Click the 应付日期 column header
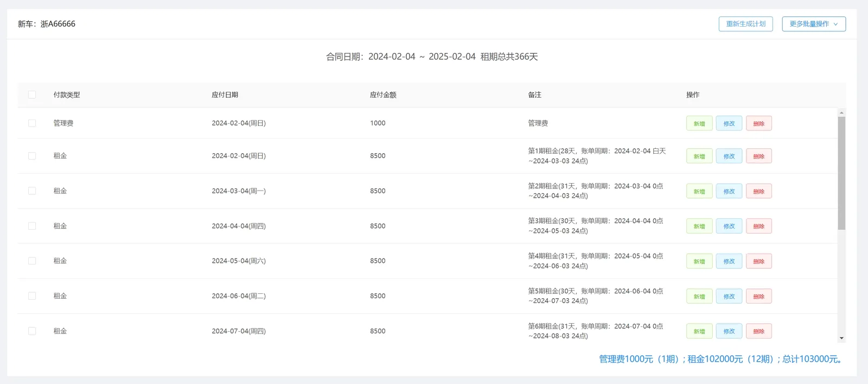Image resolution: width=868 pixels, height=384 pixels. (x=225, y=95)
